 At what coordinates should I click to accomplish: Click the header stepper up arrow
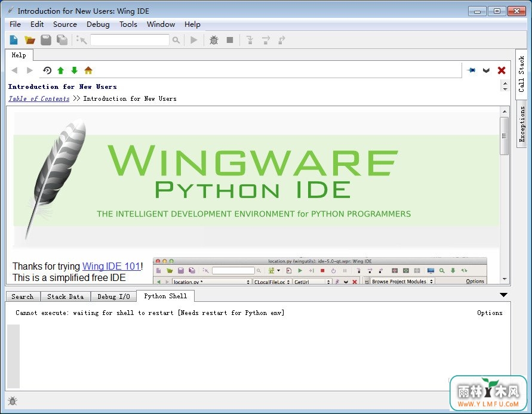pos(505,84)
